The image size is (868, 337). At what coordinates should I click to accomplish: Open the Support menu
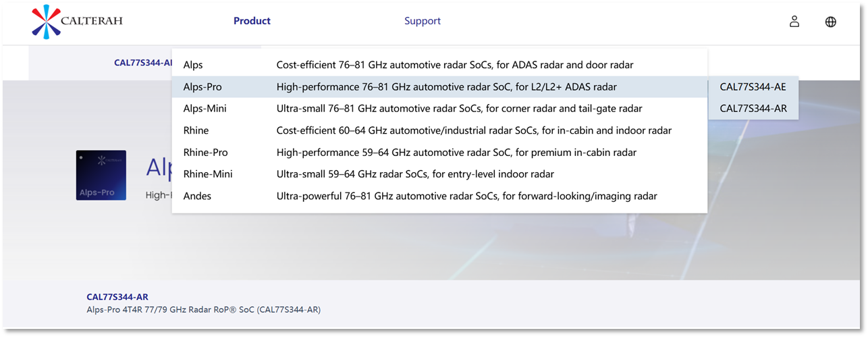[423, 21]
